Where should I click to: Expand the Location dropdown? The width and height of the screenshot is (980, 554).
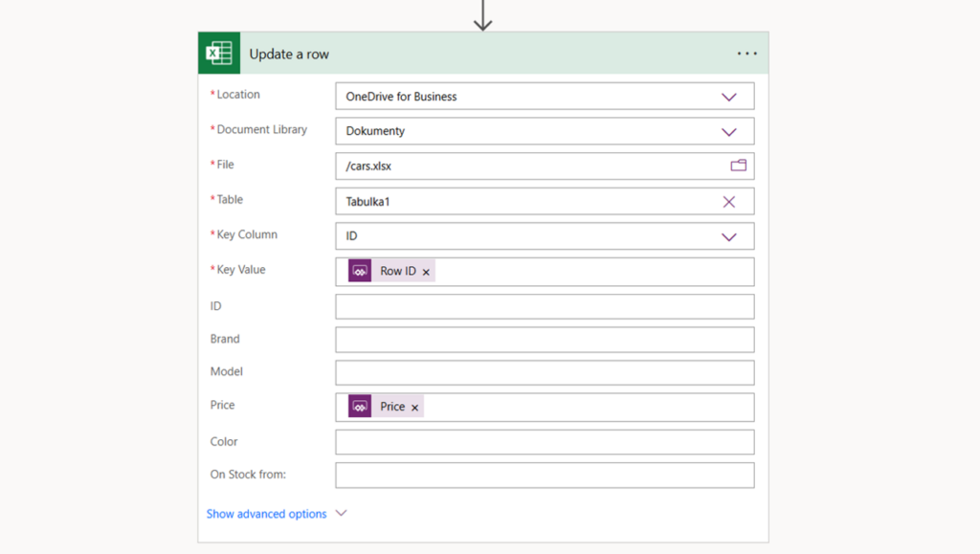[728, 97]
